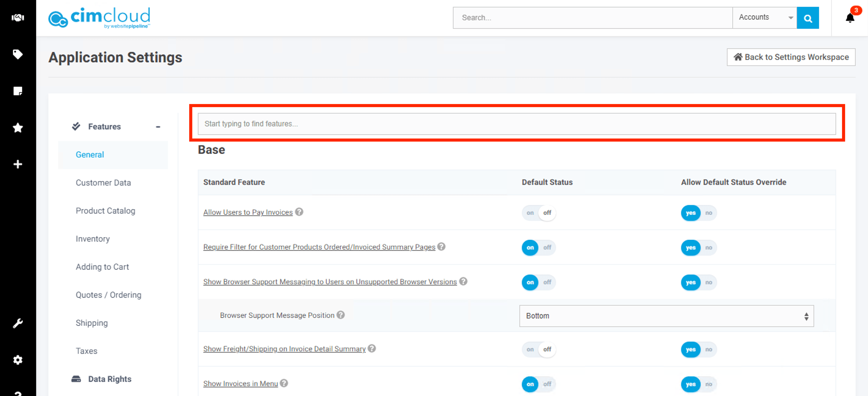Click the find features search field
The height and width of the screenshot is (396, 868).
click(x=516, y=124)
